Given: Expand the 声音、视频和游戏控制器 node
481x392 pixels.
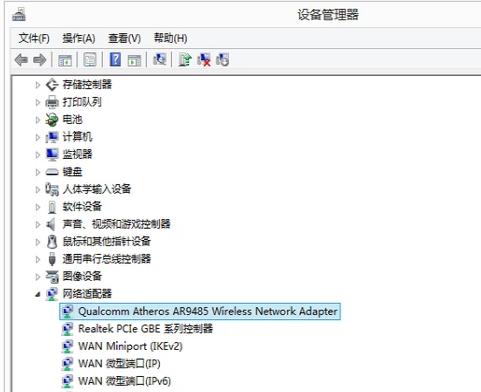Looking at the screenshot, I should point(37,225).
